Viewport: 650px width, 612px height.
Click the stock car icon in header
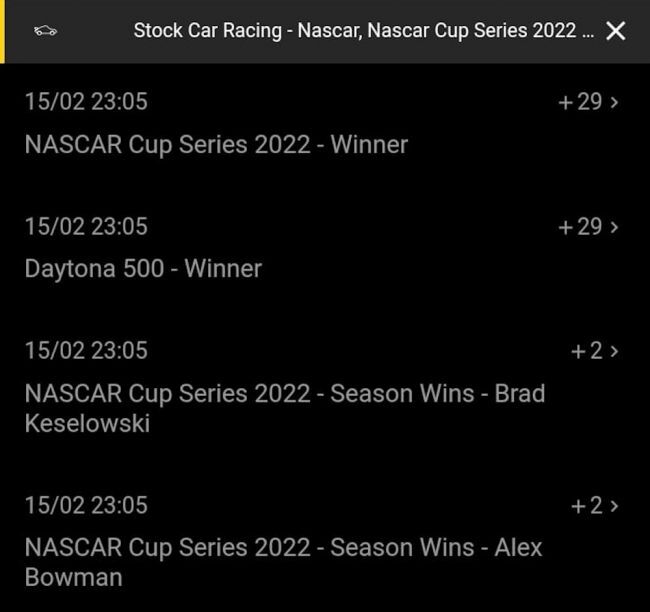45,31
